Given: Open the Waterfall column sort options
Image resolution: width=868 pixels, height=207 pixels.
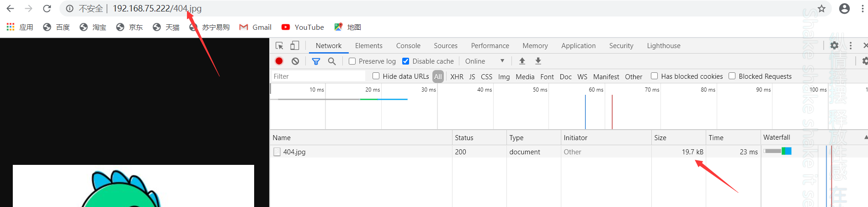Looking at the screenshot, I should pyautogui.click(x=815, y=137).
